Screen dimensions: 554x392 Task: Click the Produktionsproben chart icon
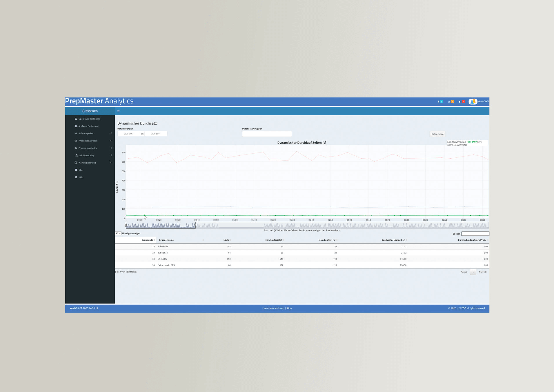click(x=76, y=141)
